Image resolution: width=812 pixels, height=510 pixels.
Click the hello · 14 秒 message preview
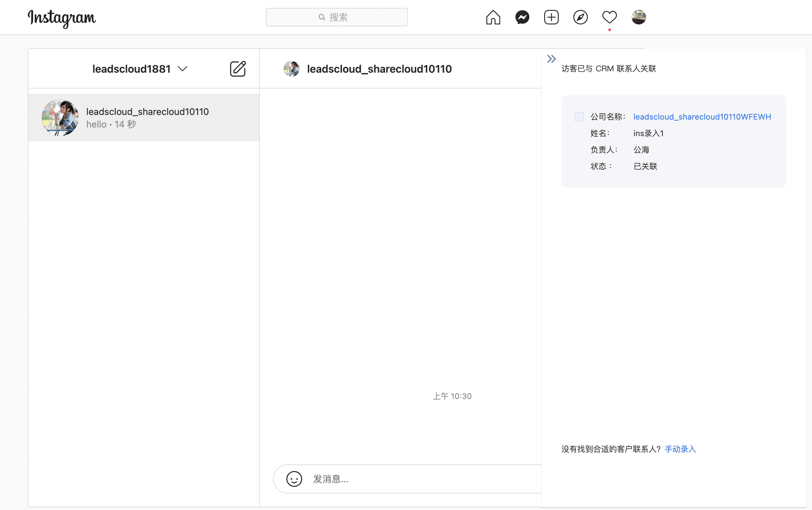tap(111, 124)
